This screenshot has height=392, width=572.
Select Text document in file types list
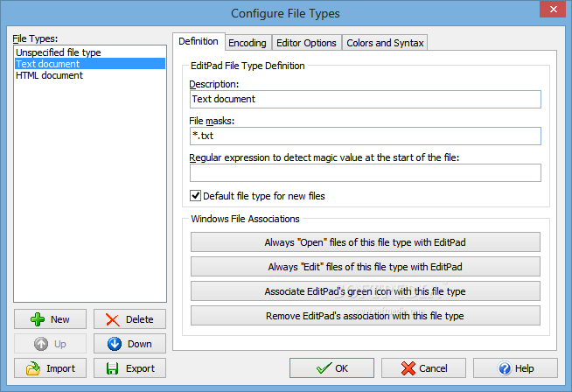pos(90,64)
